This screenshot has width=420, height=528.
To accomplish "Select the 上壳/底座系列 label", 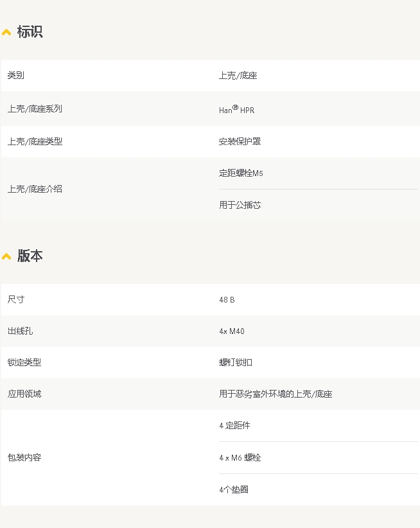I will [35, 109].
